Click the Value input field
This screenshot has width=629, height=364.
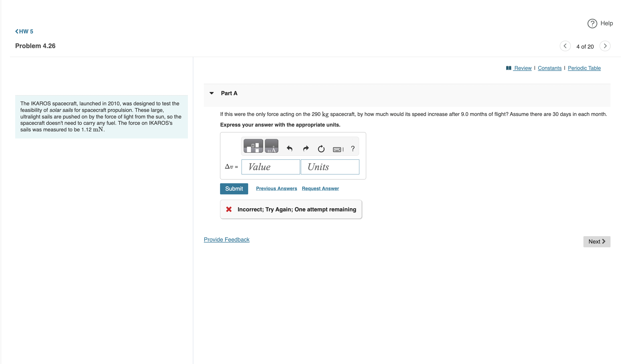click(271, 167)
